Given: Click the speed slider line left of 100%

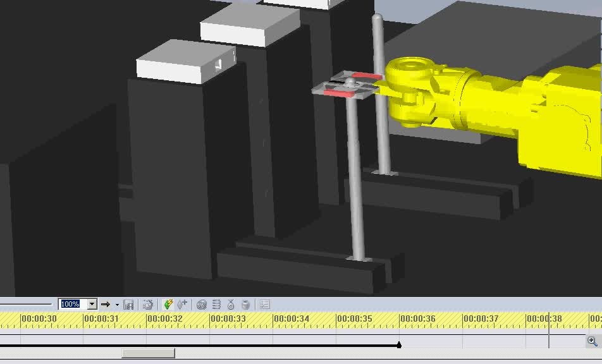Looking at the screenshot, I should (x=26, y=304).
